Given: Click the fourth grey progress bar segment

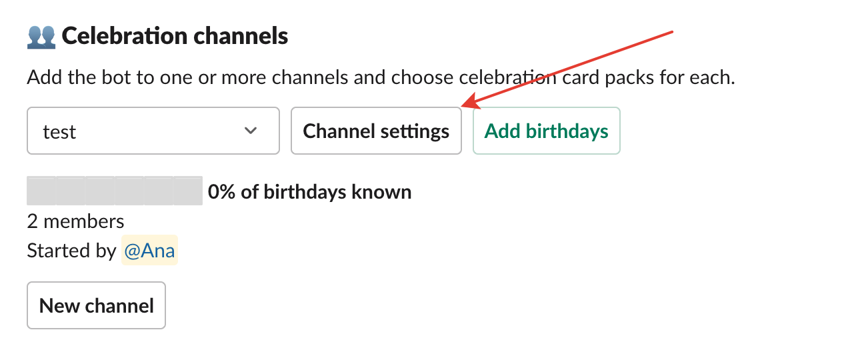Looking at the screenshot, I should coord(129,191).
